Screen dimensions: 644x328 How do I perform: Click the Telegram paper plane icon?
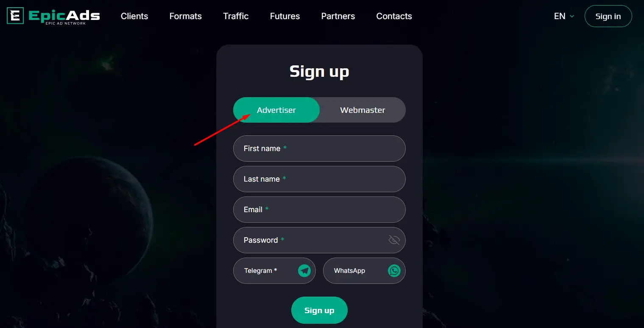(304, 271)
